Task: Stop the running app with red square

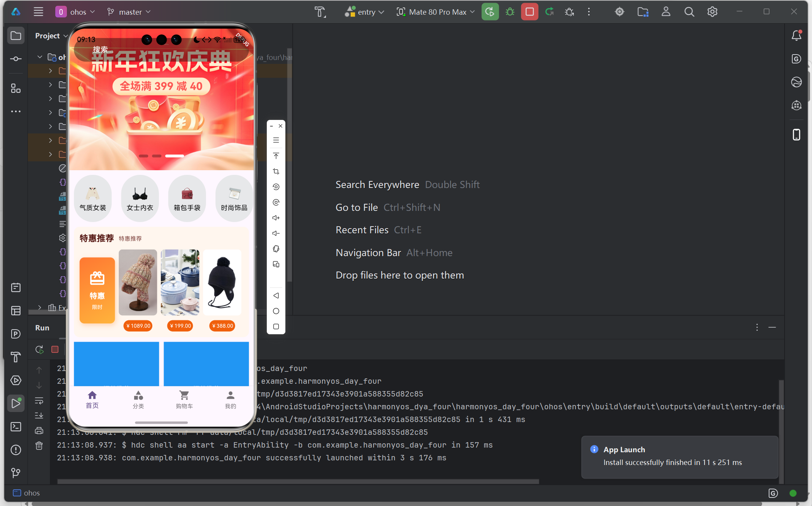Action: [529, 12]
